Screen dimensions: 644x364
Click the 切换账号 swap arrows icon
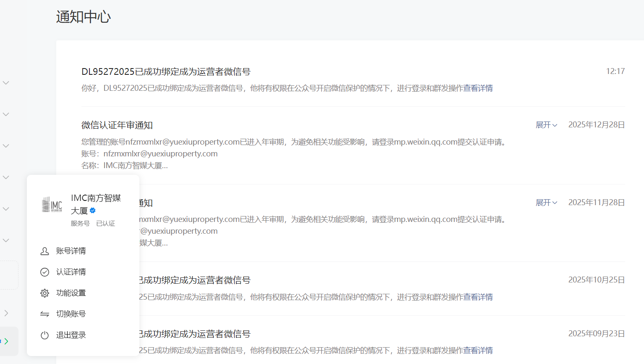tap(45, 314)
